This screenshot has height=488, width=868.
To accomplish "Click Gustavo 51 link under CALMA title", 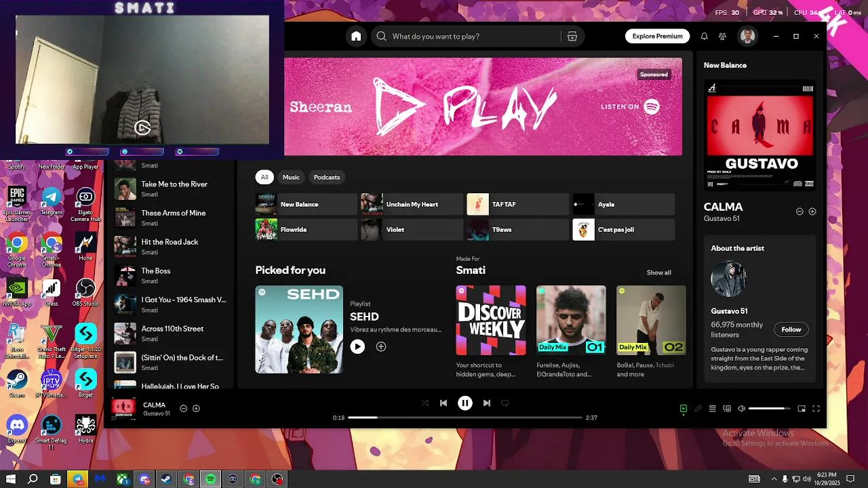I will [x=722, y=219].
